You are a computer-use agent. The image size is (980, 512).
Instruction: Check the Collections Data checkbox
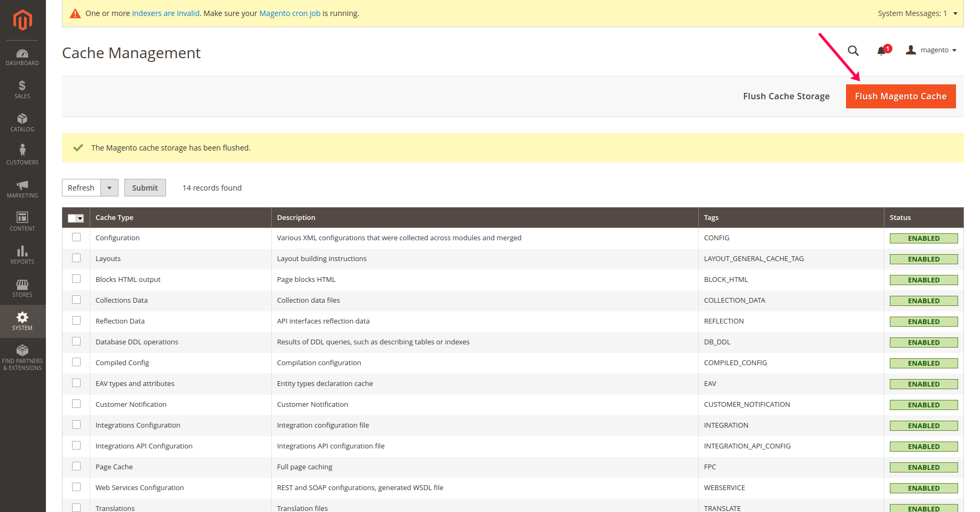[x=76, y=300]
